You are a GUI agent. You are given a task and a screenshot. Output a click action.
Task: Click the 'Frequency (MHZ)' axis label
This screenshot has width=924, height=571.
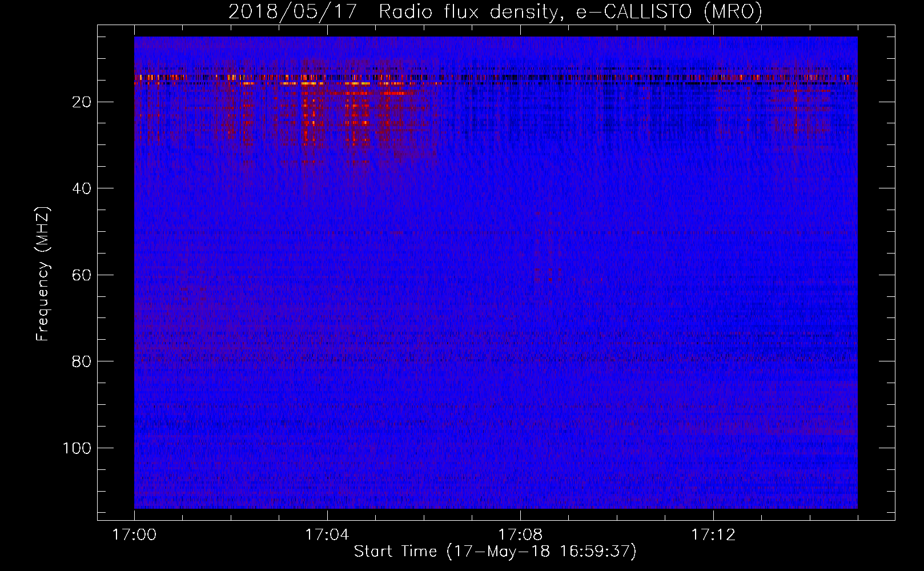point(43,274)
